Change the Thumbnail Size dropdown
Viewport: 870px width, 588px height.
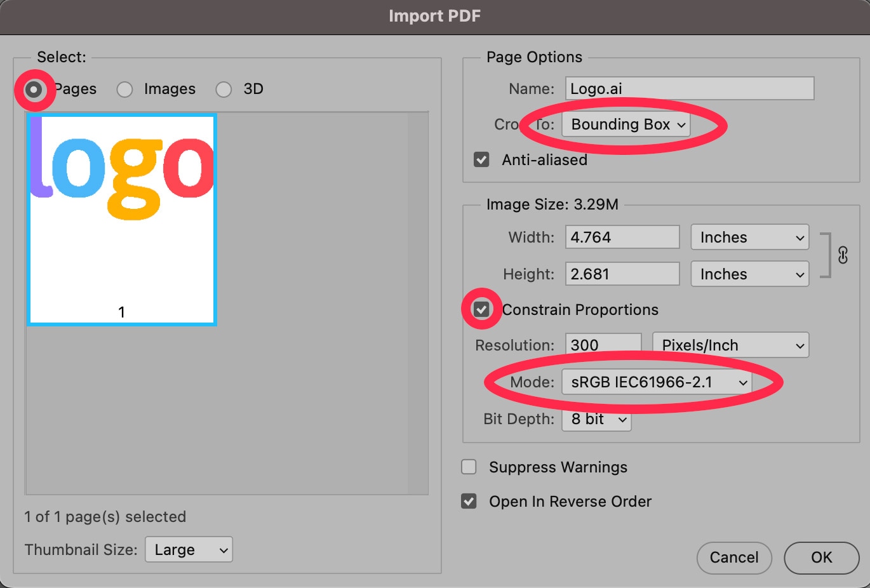189,550
